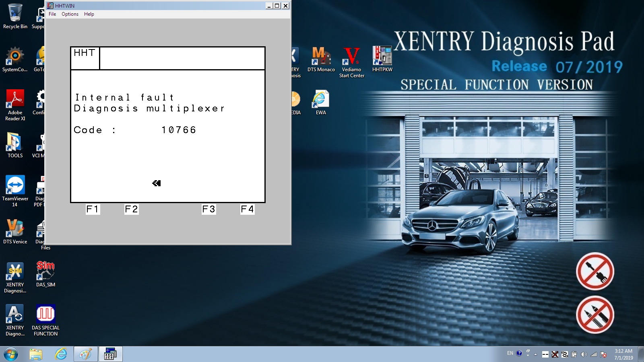Image resolution: width=644 pixels, height=362 pixels.
Task: Launch DAS_SIM desktop shortcut
Action: click(x=46, y=275)
